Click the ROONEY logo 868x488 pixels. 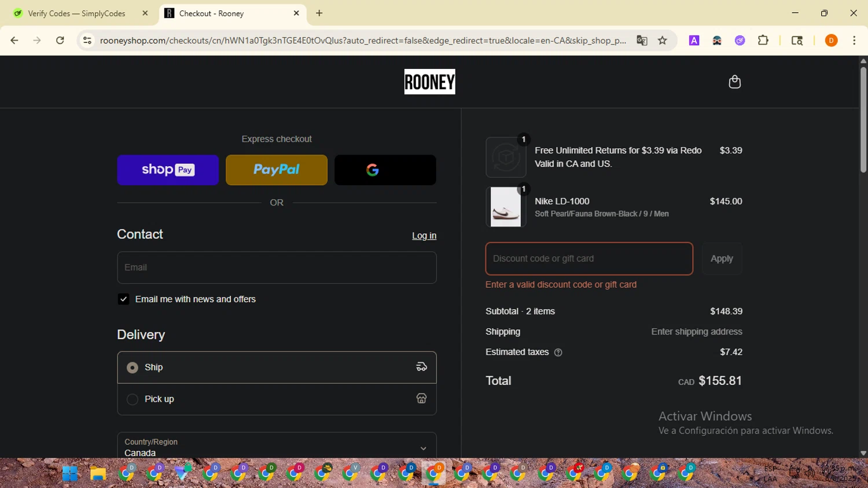[x=429, y=82]
